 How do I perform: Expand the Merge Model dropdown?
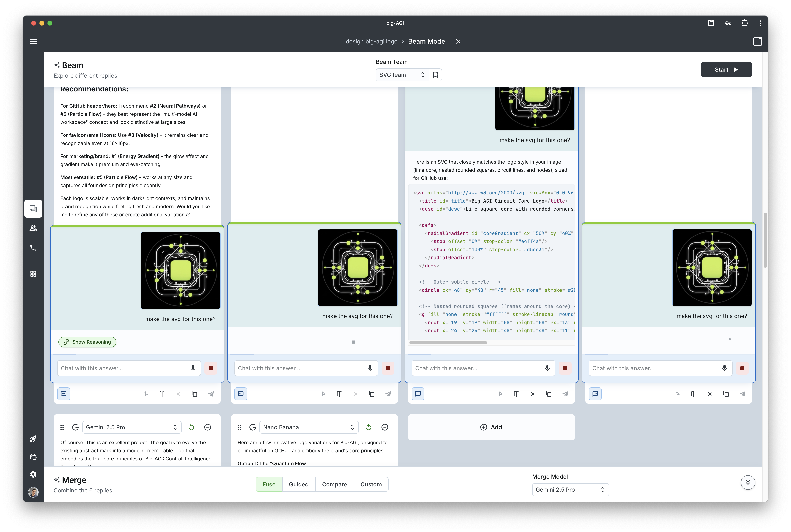pyautogui.click(x=570, y=490)
